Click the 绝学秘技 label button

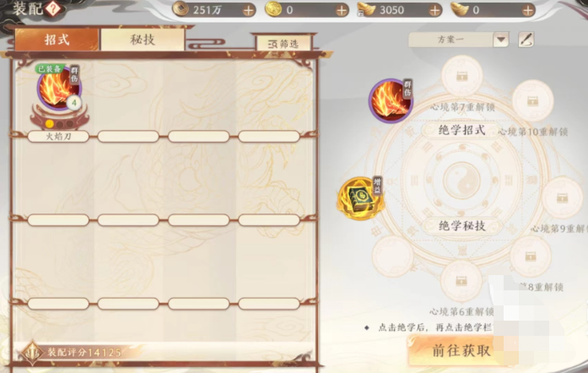(462, 226)
